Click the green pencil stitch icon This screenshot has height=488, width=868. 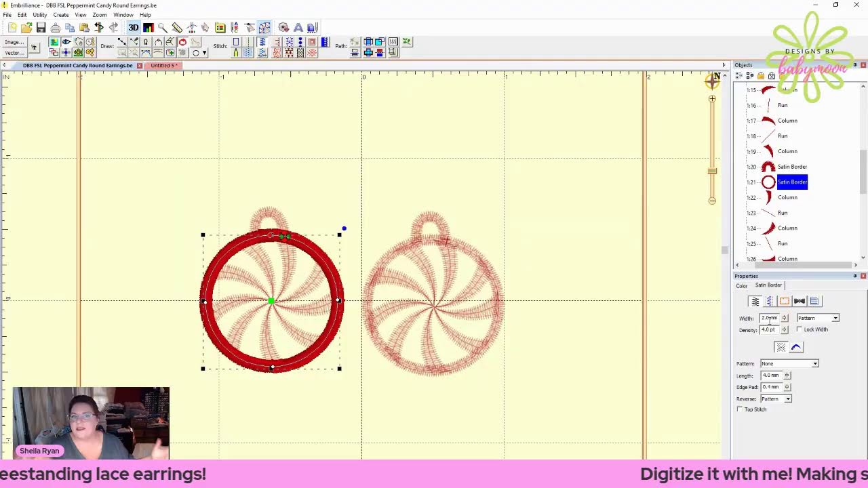235,53
